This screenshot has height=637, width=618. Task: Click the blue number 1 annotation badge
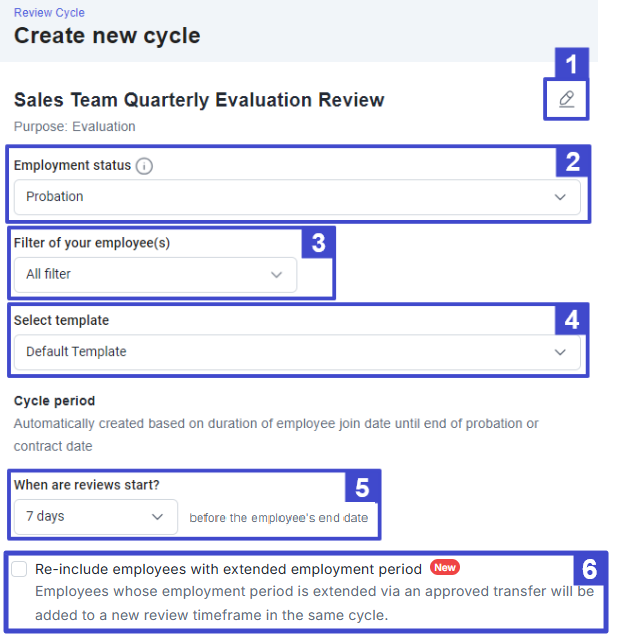point(572,63)
